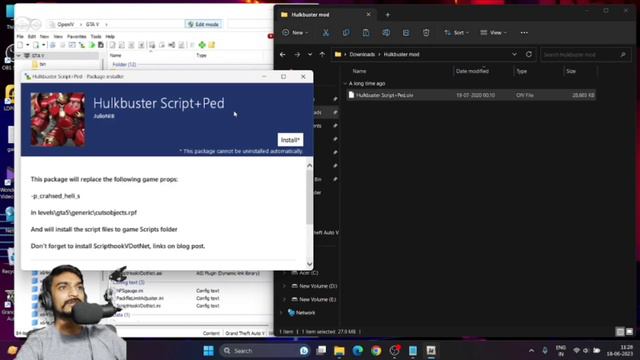
Task: Click the Forward arrow in File Explorer
Action: click(297, 54)
